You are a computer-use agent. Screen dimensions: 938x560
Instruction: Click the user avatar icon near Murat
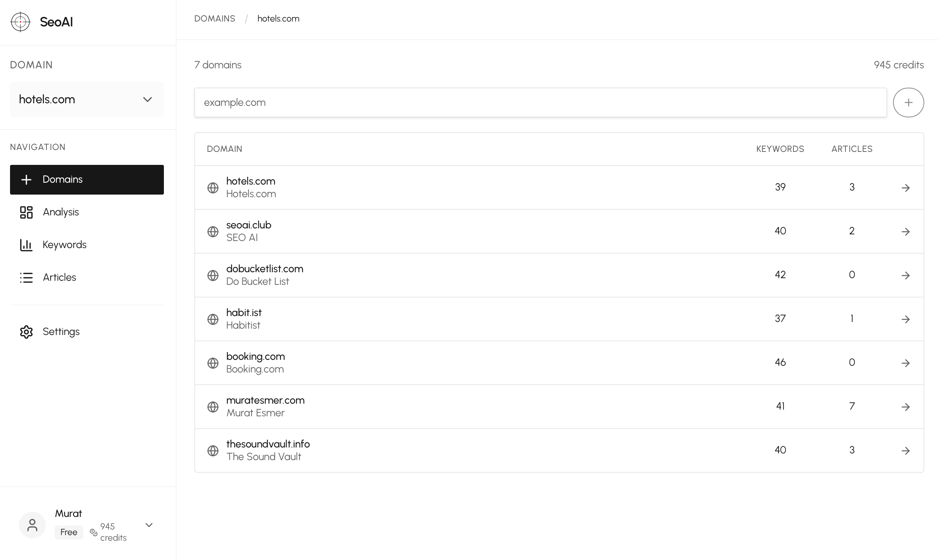click(32, 524)
